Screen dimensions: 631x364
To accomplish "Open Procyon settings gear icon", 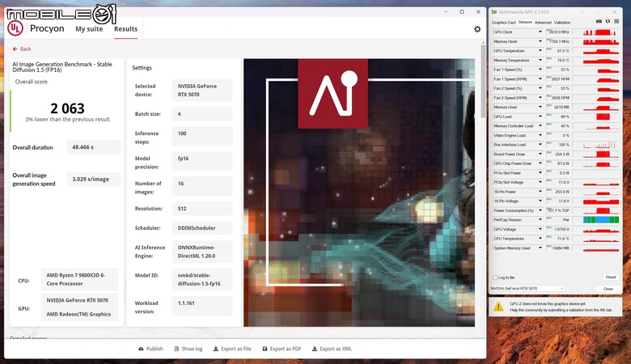I will (477, 29).
